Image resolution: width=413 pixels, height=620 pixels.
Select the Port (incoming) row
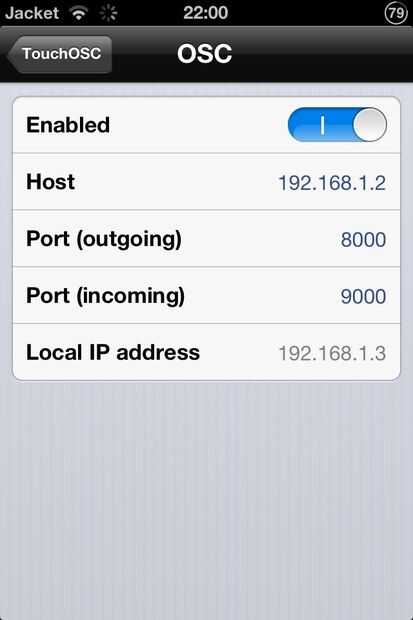click(206, 295)
